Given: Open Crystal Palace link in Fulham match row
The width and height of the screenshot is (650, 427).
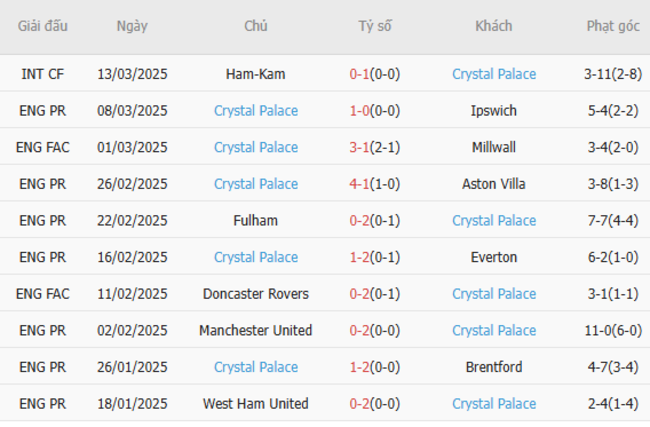Looking at the screenshot, I should pyautogui.click(x=494, y=220).
